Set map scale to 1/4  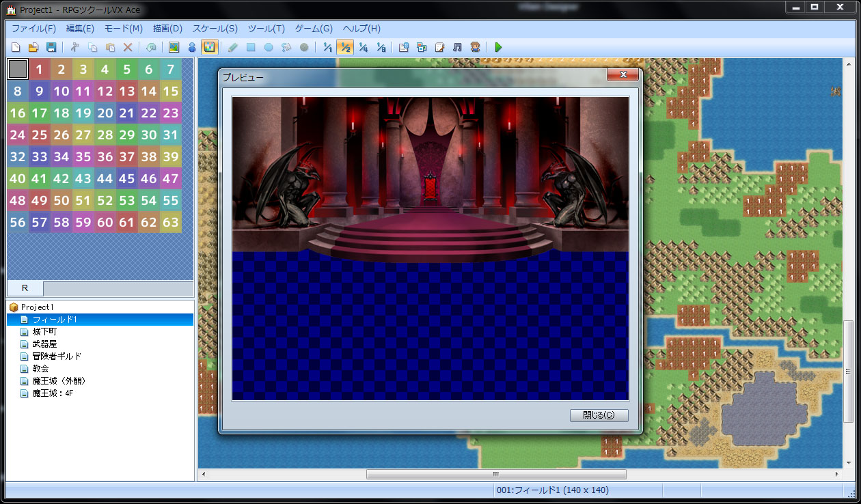pos(363,48)
